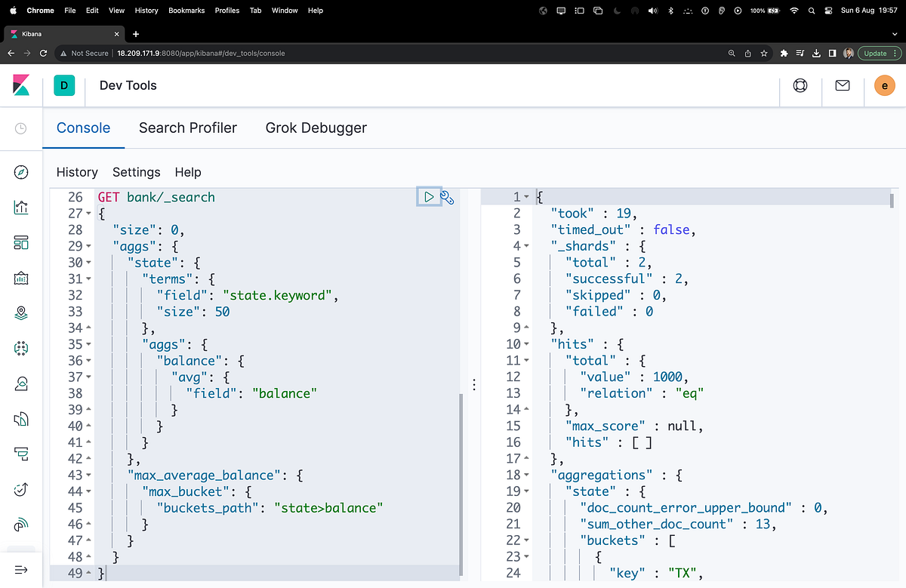Open the console Settings link
The height and width of the screenshot is (588, 906).
click(x=137, y=172)
